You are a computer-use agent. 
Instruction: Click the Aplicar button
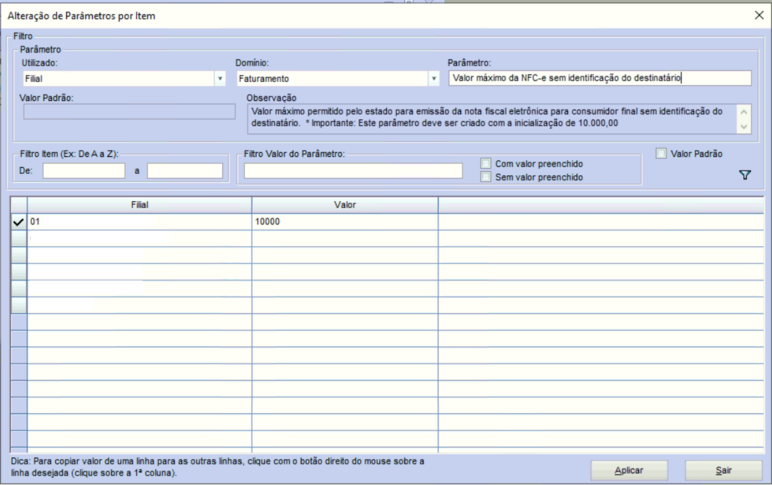629,470
